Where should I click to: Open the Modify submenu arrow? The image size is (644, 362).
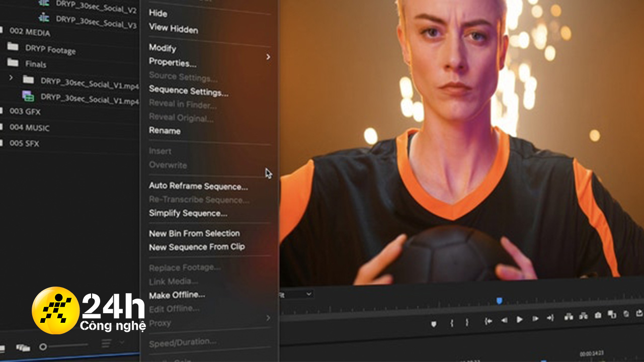coord(268,57)
